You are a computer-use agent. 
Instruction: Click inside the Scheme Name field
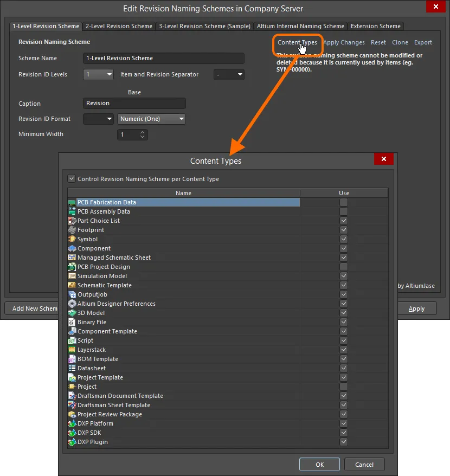pyautogui.click(x=163, y=58)
